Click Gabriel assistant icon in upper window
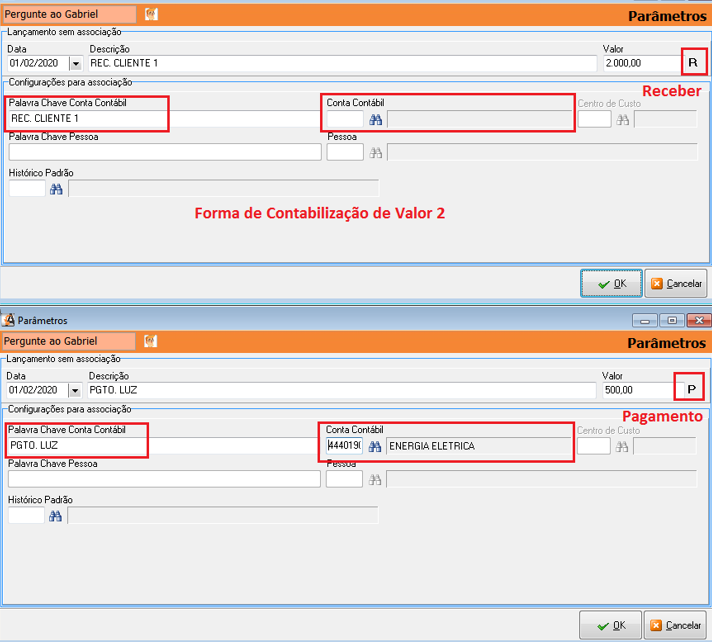This screenshot has height=642, width=712. coord(151,14)
